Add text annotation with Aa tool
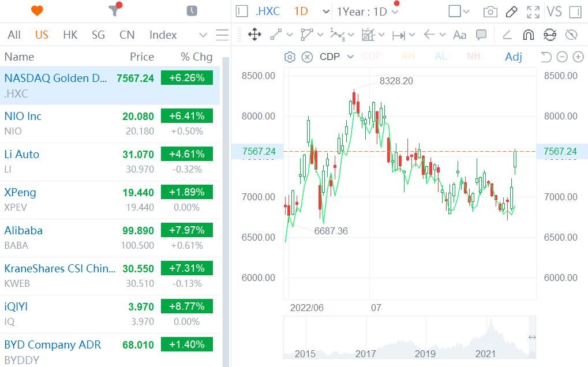 tap(459, 35)
